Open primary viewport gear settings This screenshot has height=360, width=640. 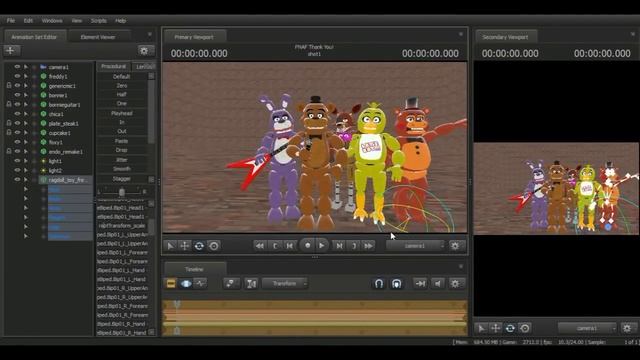pos(455,246)
